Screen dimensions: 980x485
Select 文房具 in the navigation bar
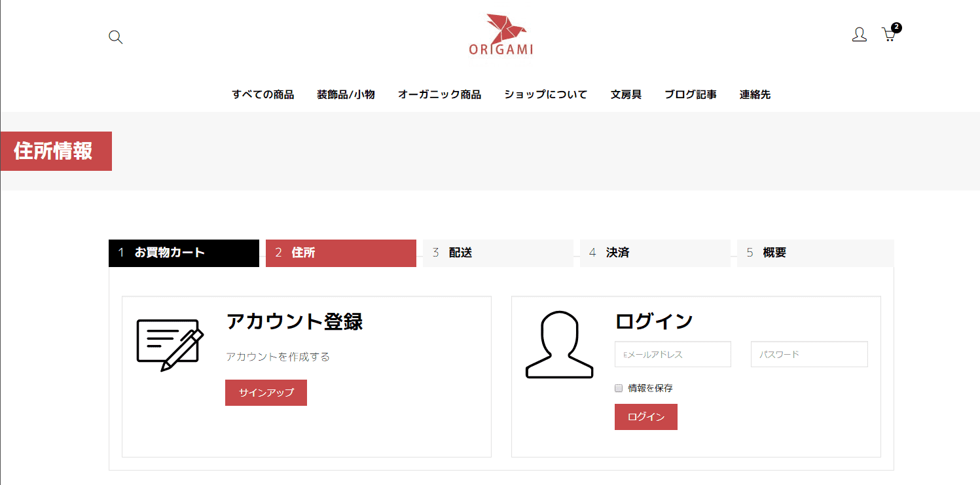626,94
